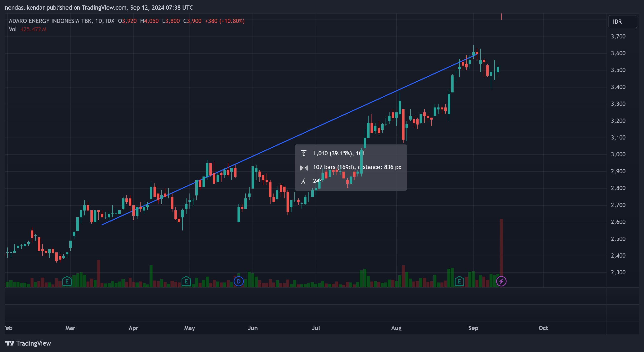Click the Oct label on time axis
644x352 pixels.
[543, 328]
